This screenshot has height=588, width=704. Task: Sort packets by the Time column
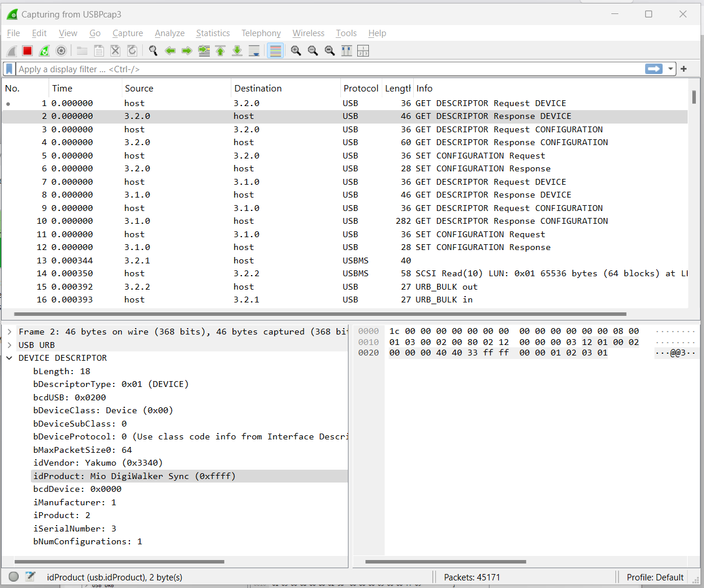(x=85, y=88)
